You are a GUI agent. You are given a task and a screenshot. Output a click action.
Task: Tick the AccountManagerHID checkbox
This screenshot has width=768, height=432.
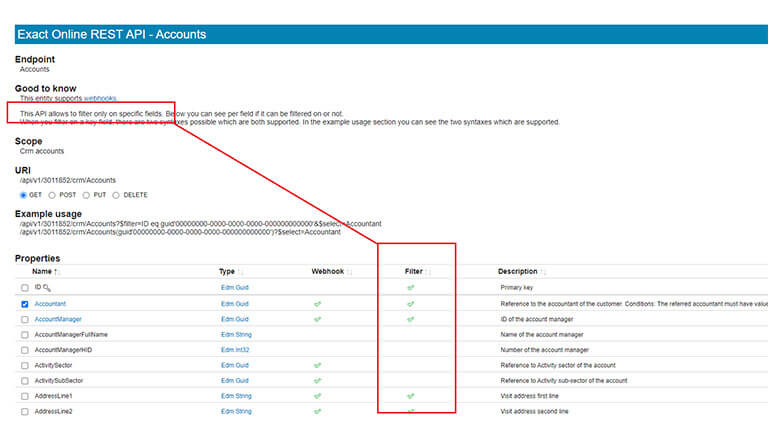[x=24, y=350]
